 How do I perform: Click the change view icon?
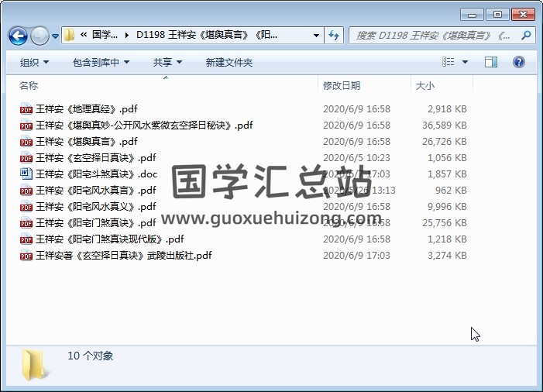[448, 62]
